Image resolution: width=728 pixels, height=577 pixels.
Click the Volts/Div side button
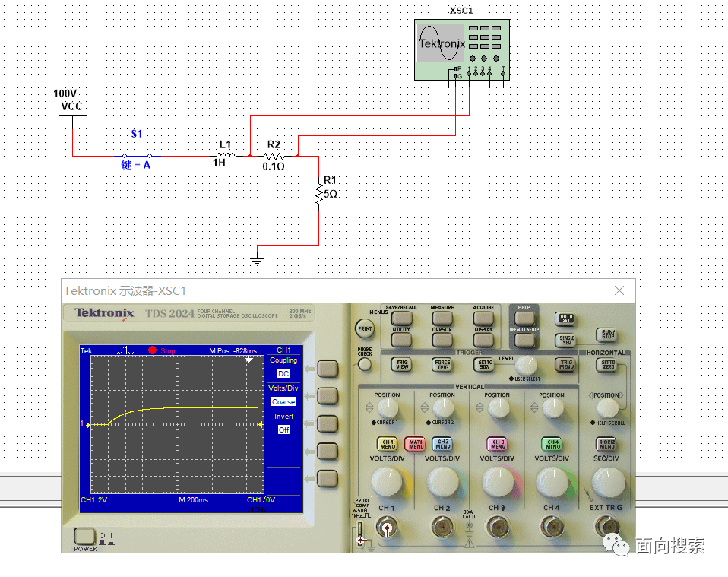[328, 396]
